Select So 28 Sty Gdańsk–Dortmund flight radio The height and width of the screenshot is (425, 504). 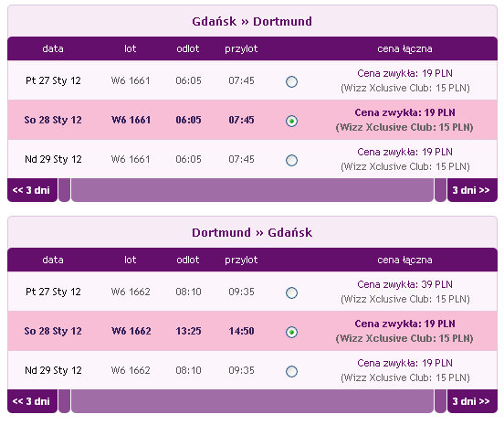tap(291, 121)
